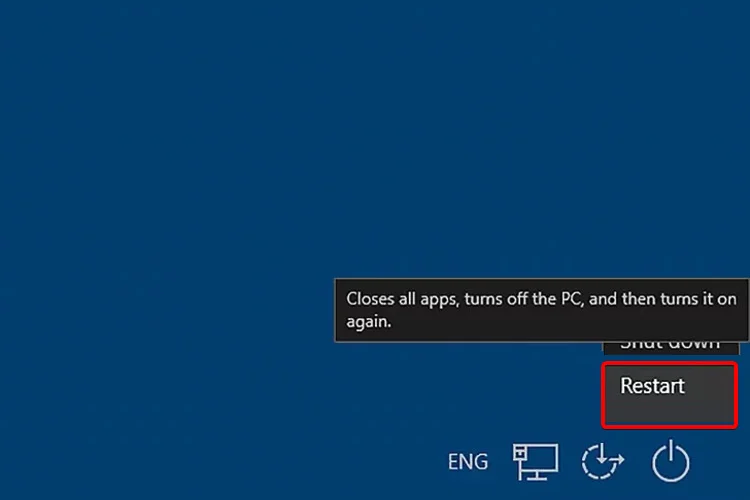The height and width of the screenshot is (500, 750).
Task: Click the word Restart in the menu
Action: [x=652, y=386]
